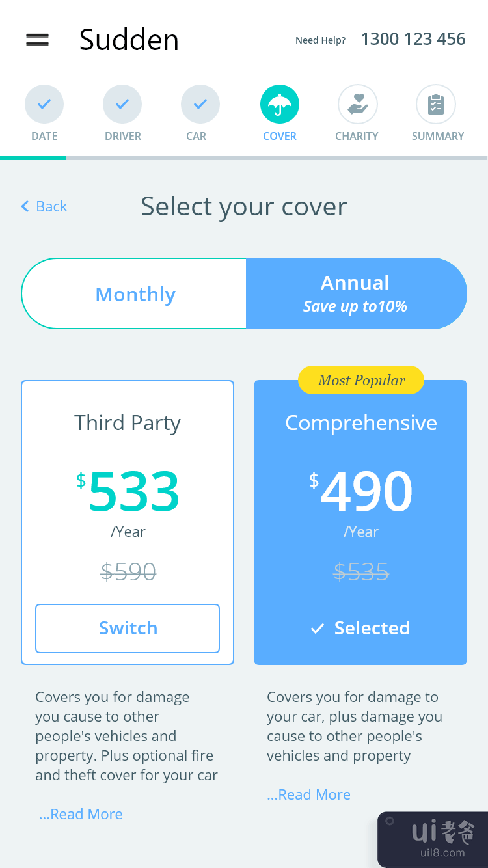Click the Most Popular badge
The image size is (488, 868).
(361, 381)
